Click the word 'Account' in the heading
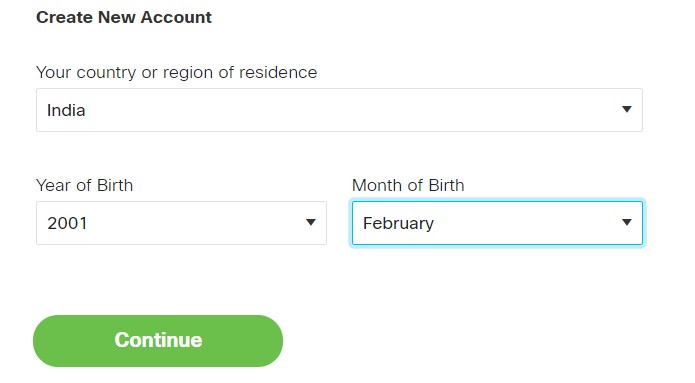This screenshot has width=695, height=383. coord(176,17)
